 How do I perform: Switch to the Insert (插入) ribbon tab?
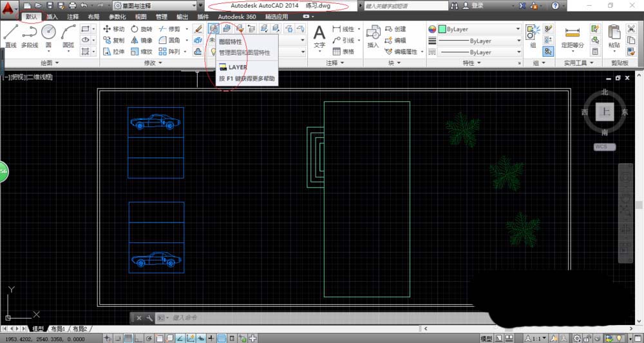pos(52,17)
